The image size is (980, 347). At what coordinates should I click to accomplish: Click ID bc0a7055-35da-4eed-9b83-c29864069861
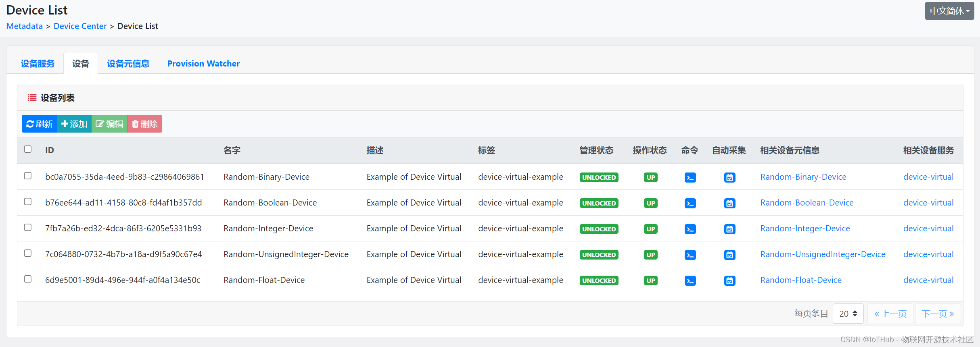coord(125,177)
